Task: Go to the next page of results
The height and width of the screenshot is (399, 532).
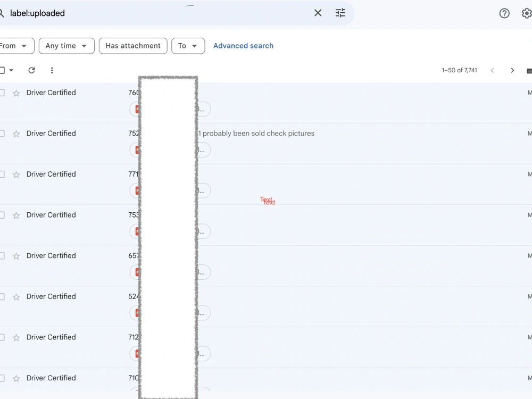Action: (512, 70)
